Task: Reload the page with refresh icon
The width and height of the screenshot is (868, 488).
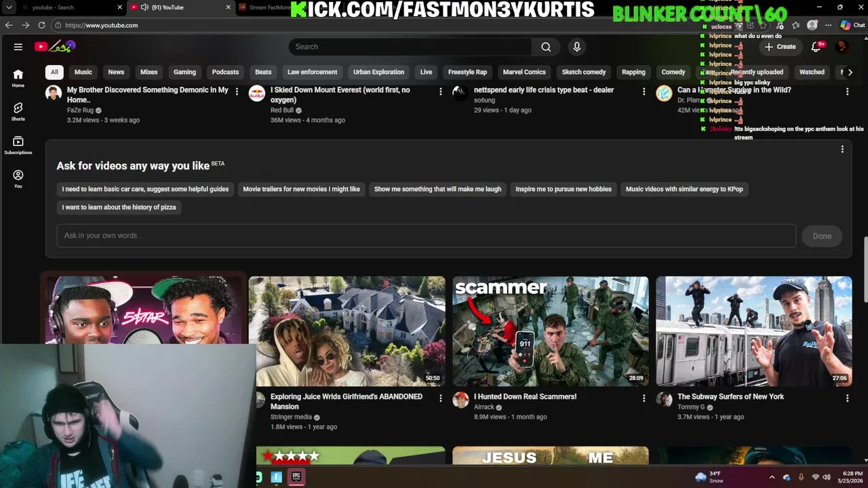Action: pos(41,25)
